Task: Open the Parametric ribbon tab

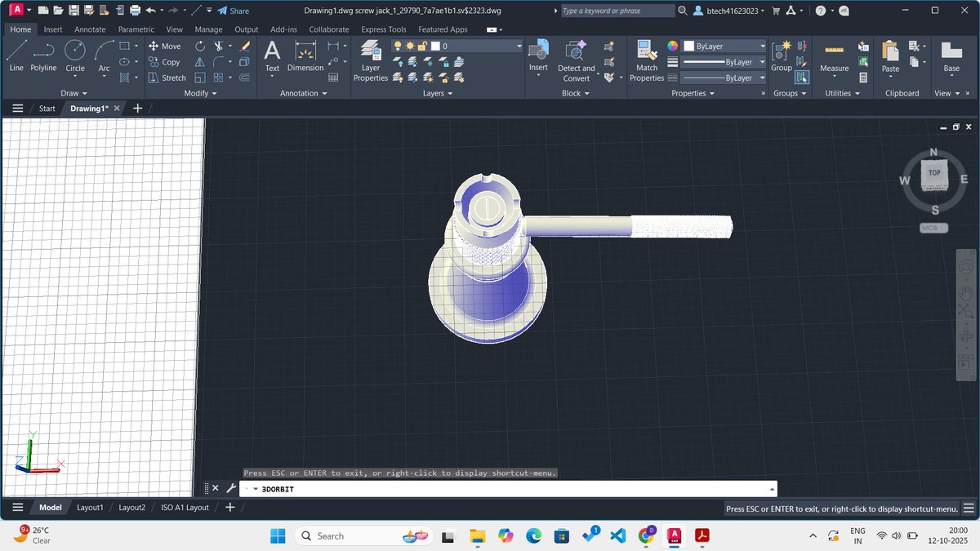Action: tap(136, 29)
